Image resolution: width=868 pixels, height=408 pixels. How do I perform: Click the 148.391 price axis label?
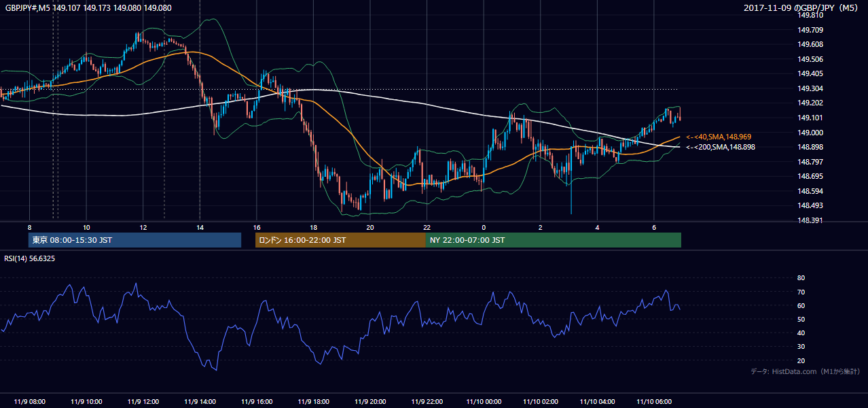tap(811, 220)
